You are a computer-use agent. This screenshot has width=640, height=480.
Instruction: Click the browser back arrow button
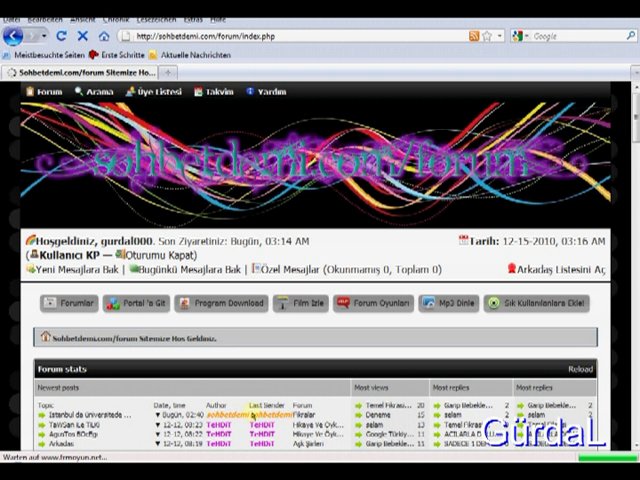click(13, 36)
